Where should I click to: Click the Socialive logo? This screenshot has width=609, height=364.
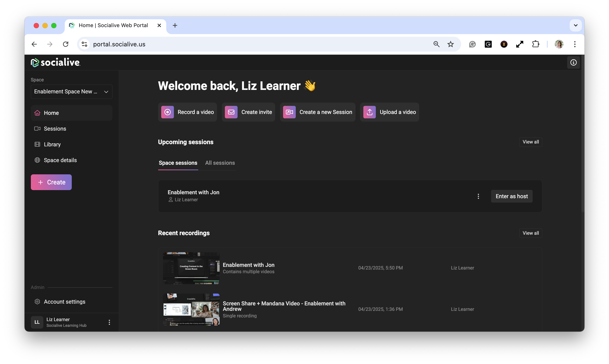(x=56, y=62)
